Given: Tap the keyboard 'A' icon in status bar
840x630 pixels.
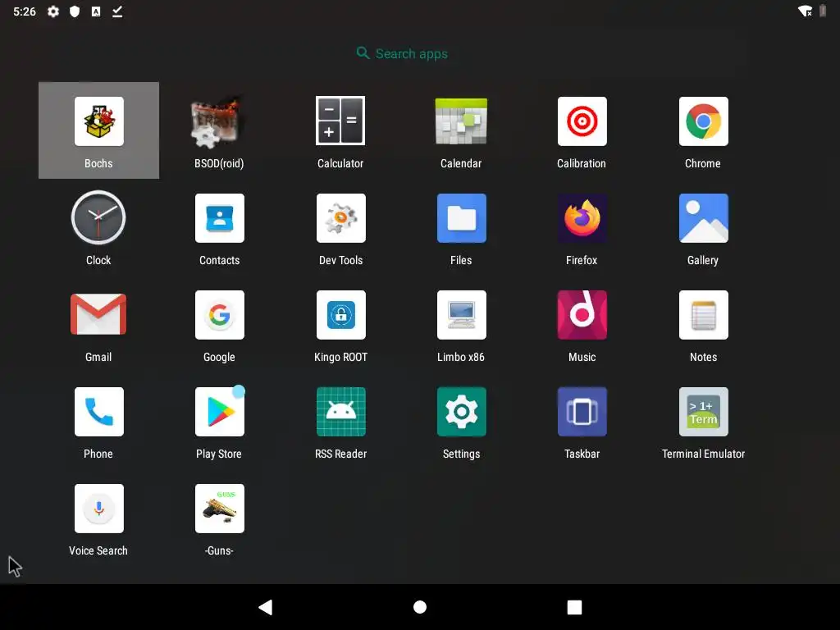Looking at the screenshot, I should [x=96, y=11].
